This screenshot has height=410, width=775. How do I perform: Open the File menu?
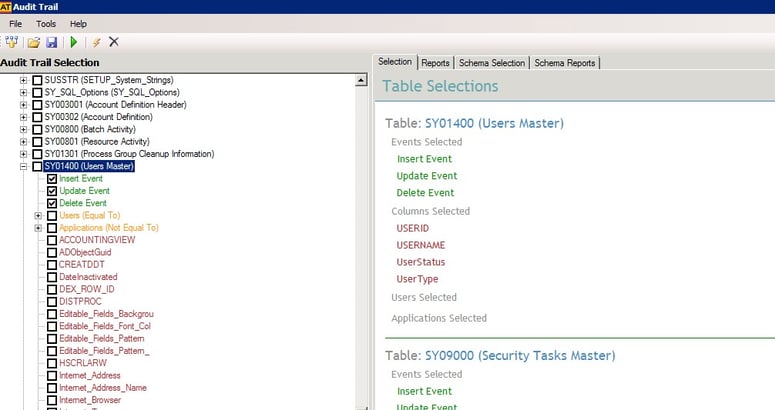click(x=15, y=24)
